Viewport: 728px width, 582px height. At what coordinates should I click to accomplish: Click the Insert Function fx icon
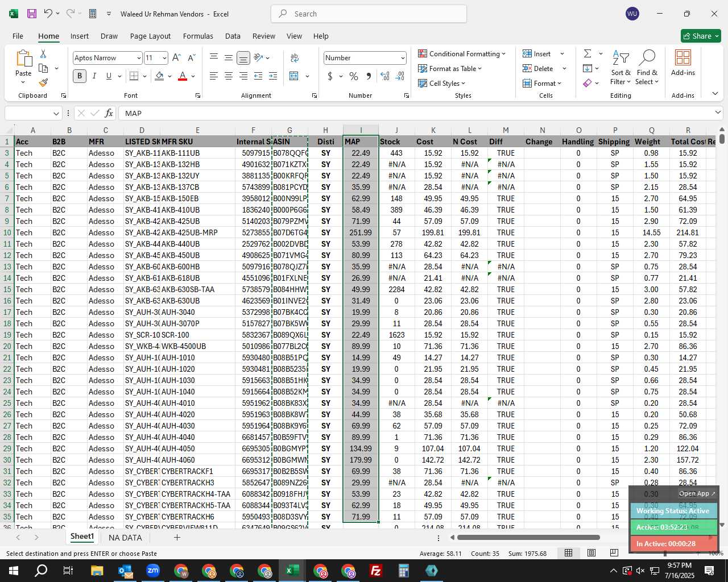click(x=109, y=113)
